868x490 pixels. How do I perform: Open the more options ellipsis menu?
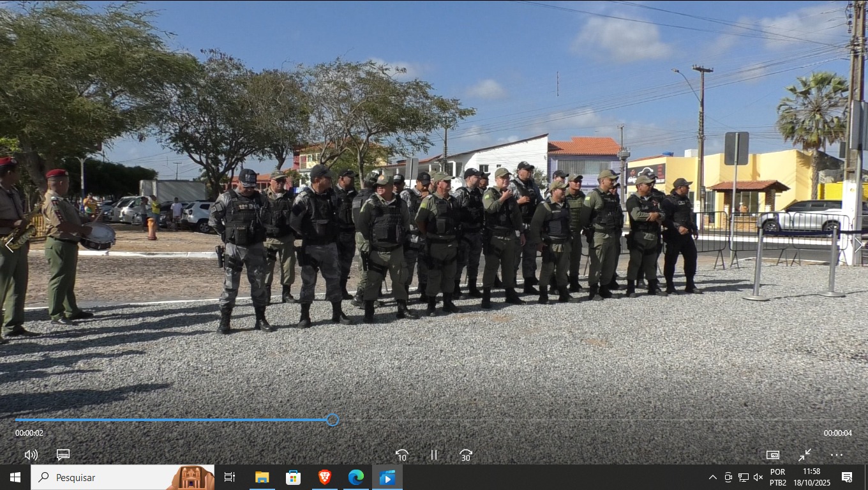[x=837, y=455]
